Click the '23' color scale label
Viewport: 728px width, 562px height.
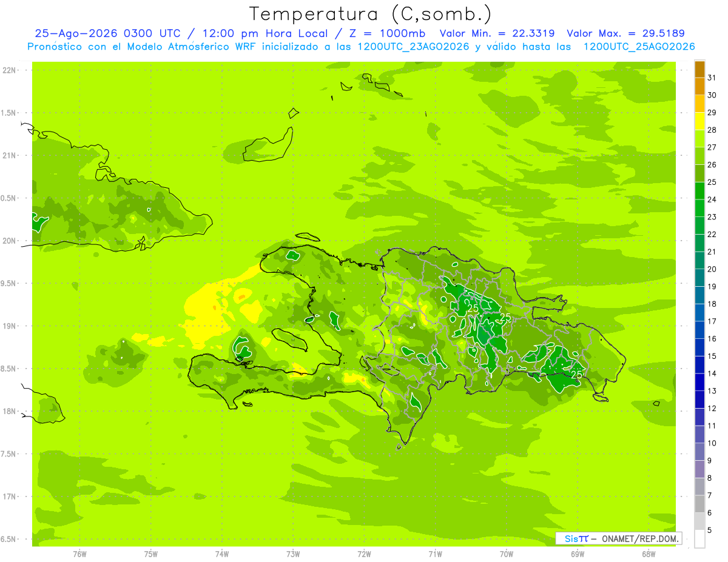(712, 217)
